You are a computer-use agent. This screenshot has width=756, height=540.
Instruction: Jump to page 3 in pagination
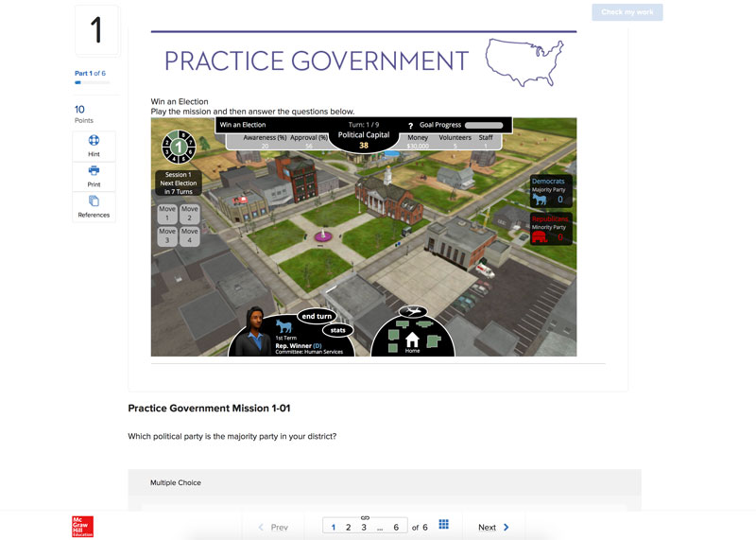364,527
